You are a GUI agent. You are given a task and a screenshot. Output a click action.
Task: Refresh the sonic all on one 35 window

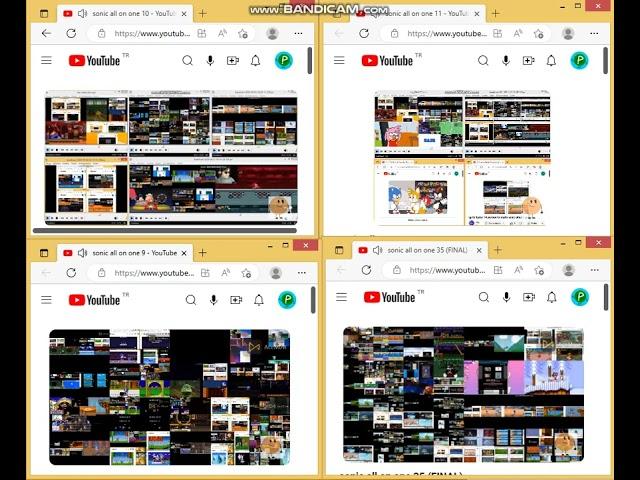366,270
